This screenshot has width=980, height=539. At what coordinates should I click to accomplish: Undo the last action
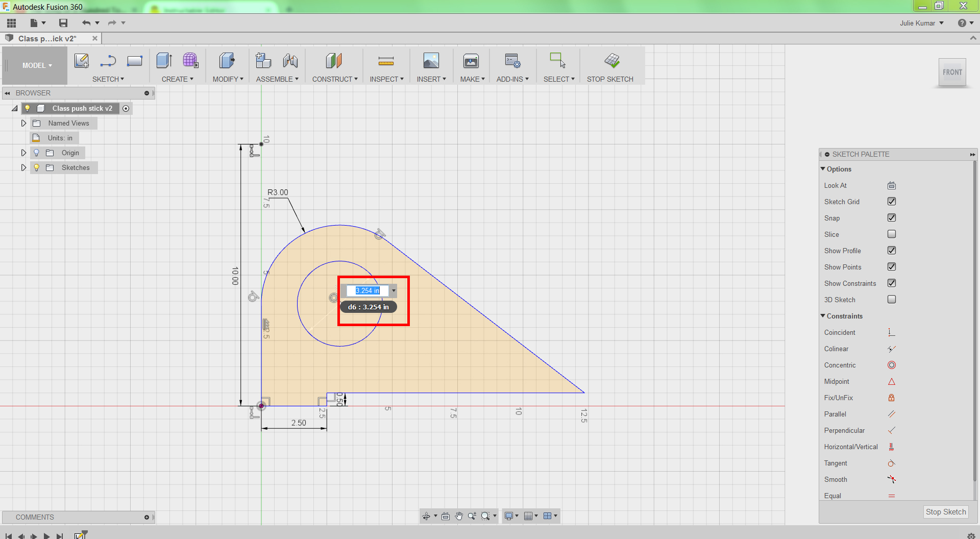(x=86, y=23)
